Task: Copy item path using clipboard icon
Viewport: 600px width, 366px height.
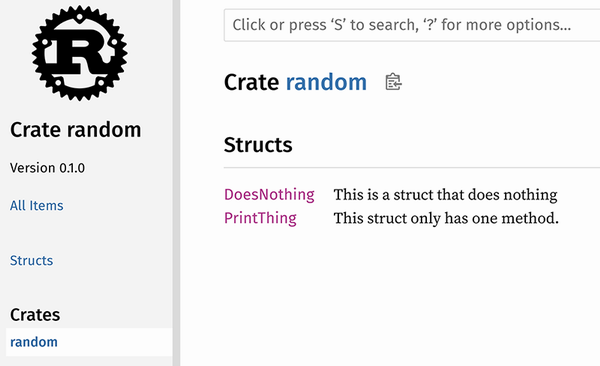Action: [x=393, y=82]
